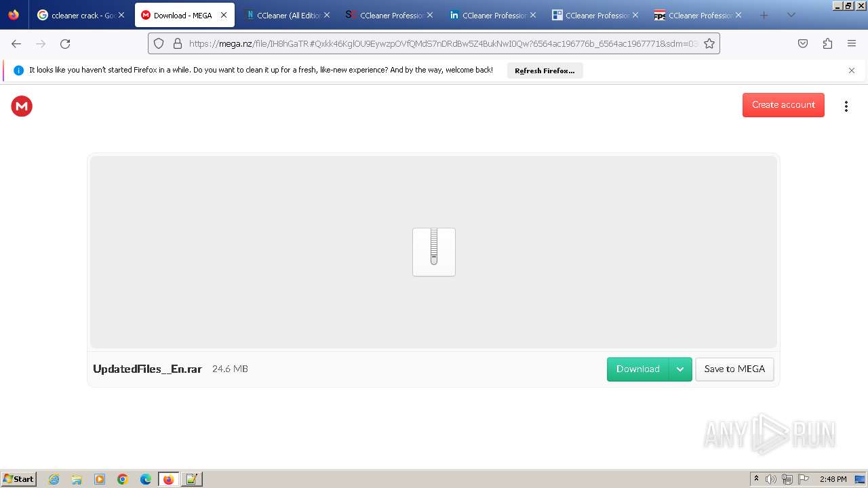Click the MEGA logo icon
The width and height of the screenshot is (868, 488).
(22, 106)
